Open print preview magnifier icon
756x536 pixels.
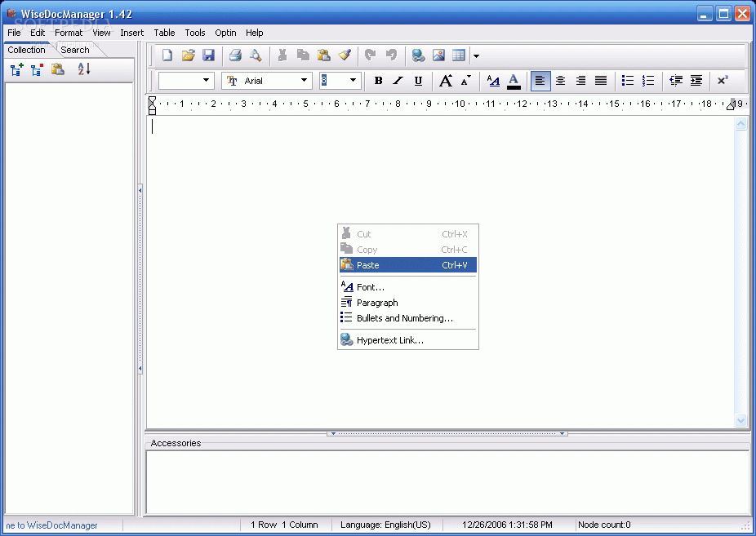click(256, 55)
